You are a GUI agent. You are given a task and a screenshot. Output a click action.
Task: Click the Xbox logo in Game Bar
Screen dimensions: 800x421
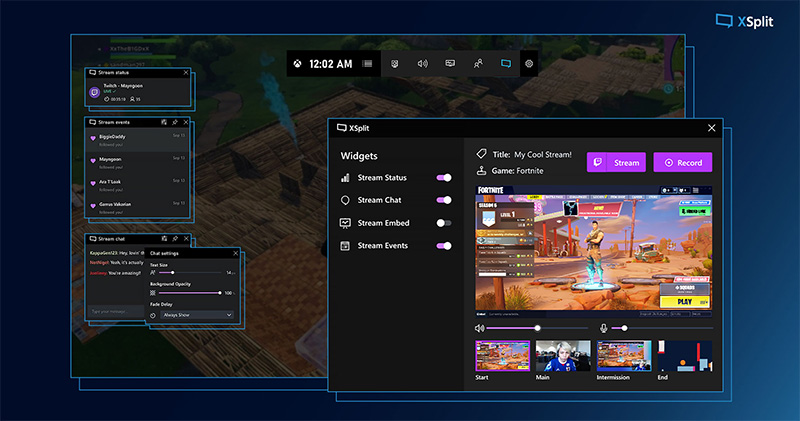(298, 64)
